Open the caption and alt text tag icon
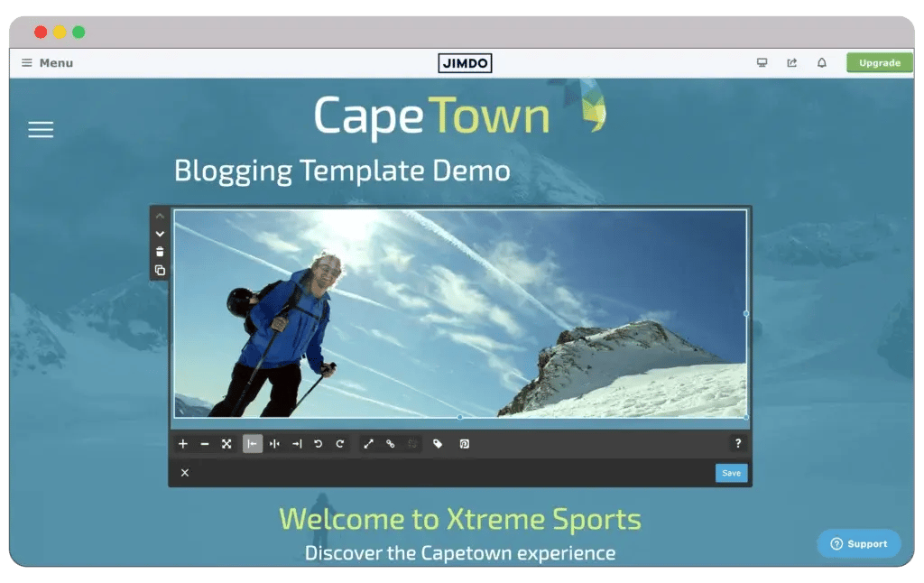The width and height of the screenshot is (924, 583). (438, 444)
